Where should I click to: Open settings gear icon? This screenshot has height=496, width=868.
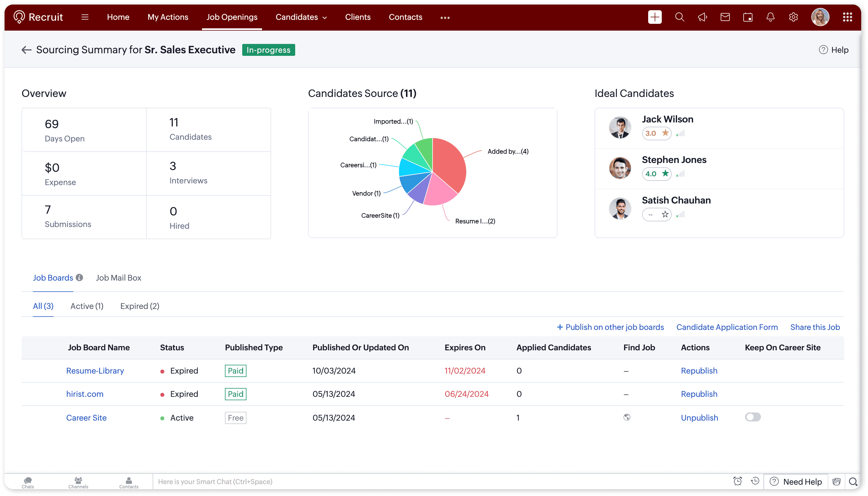(793, 17)
